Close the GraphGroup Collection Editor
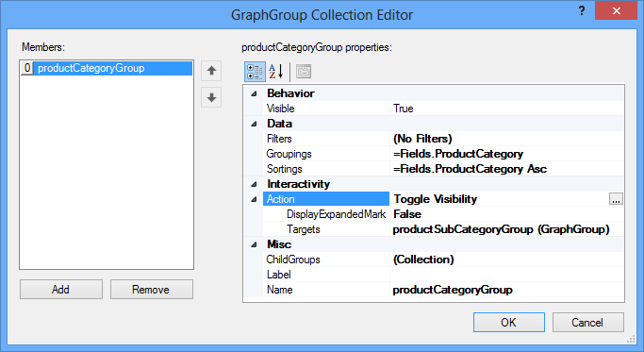 pyautogui.click(x=616, y=10)
